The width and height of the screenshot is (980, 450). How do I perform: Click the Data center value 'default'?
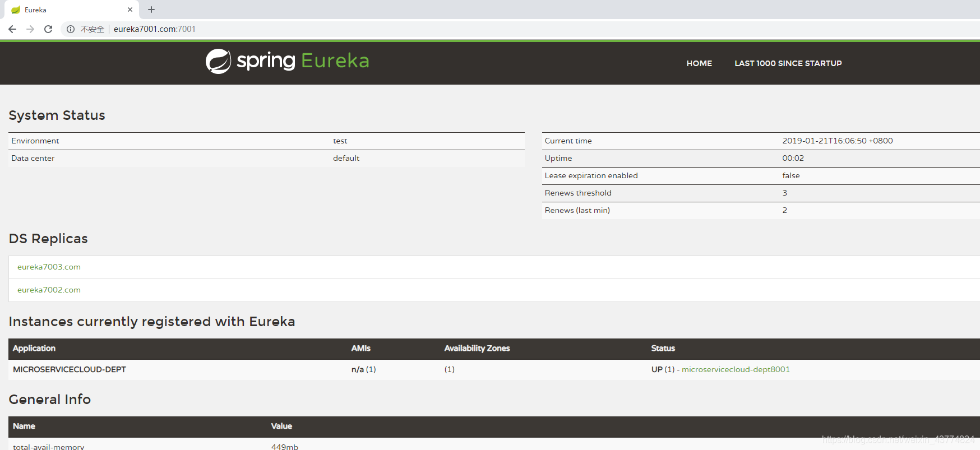pos(346,158)
